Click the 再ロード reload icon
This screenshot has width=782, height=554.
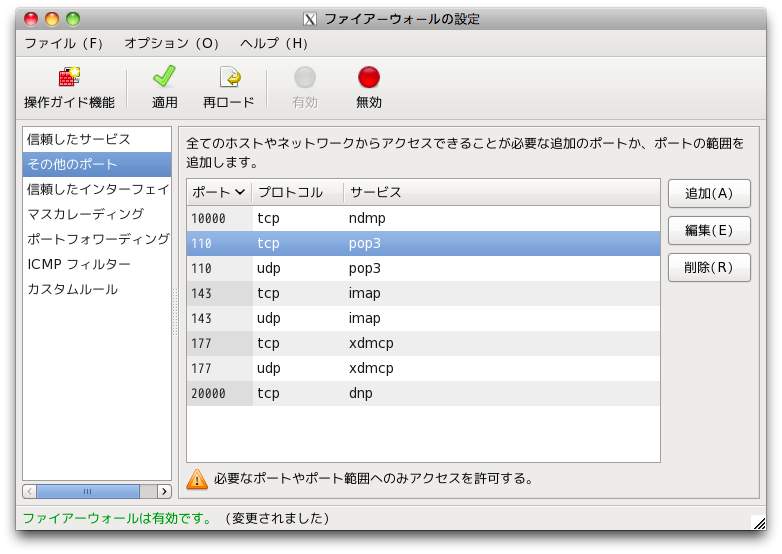tap(229, 78)
